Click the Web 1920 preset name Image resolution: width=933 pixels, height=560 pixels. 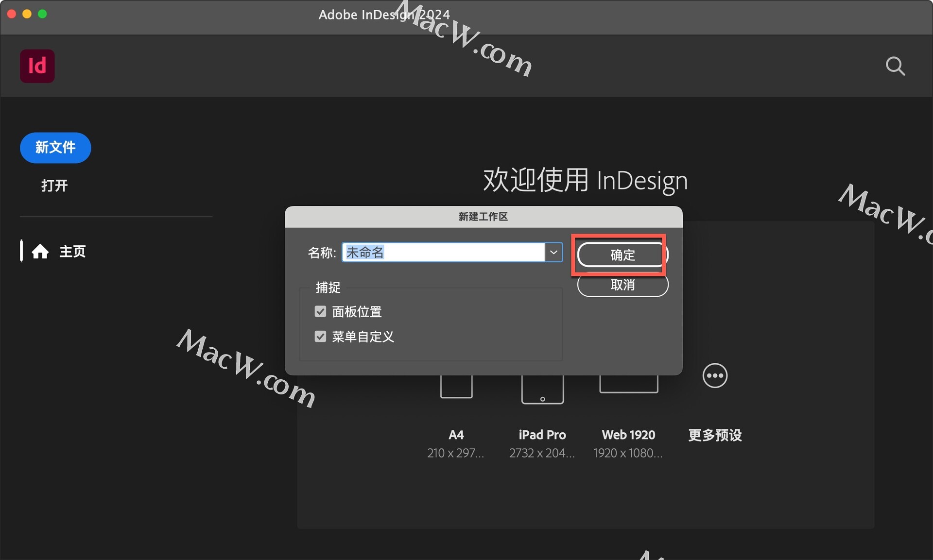click(628, 435)
